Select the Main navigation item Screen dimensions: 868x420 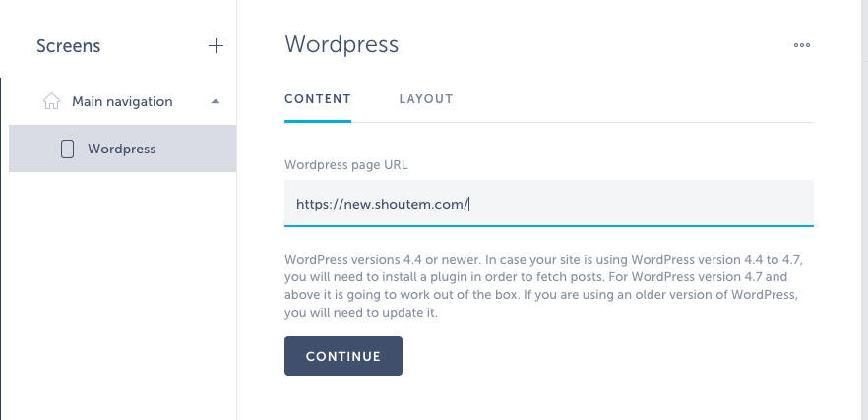pyautogui.click(x=122, y=101)
